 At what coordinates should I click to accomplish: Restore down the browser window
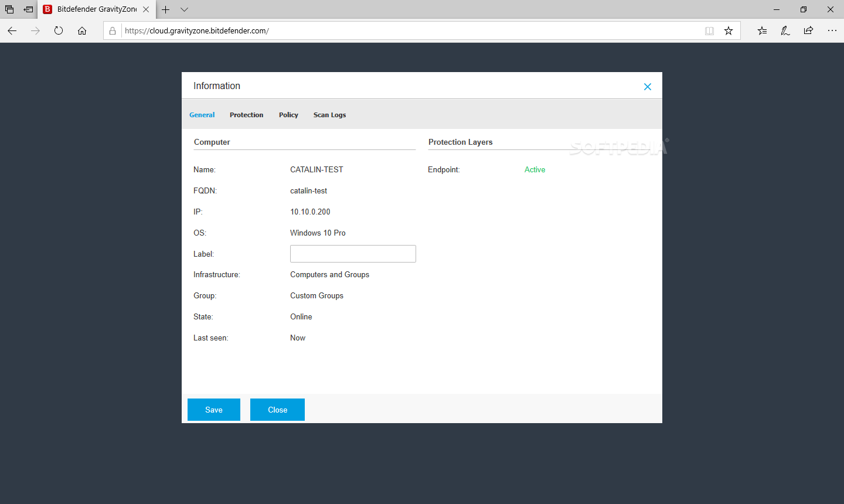click(804, 9)
